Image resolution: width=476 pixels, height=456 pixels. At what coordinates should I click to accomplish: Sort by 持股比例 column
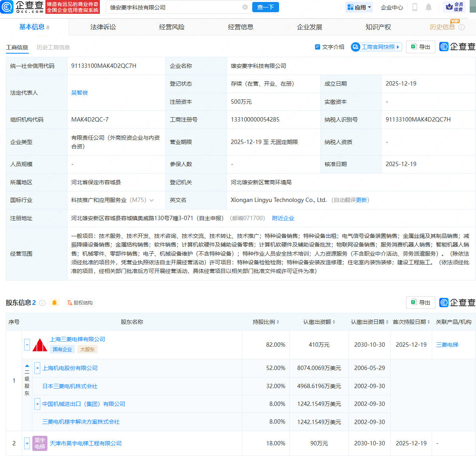tap(278, 322)
